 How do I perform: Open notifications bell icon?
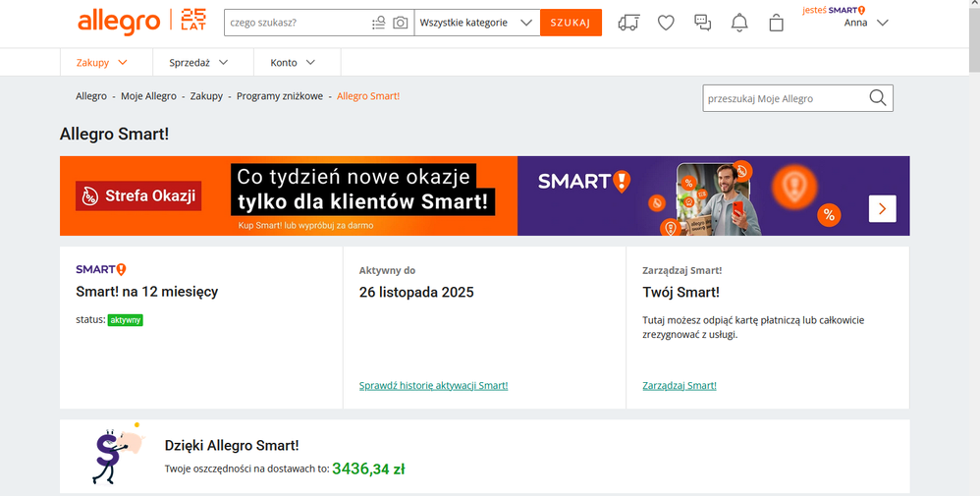click(x=739, y=24)
